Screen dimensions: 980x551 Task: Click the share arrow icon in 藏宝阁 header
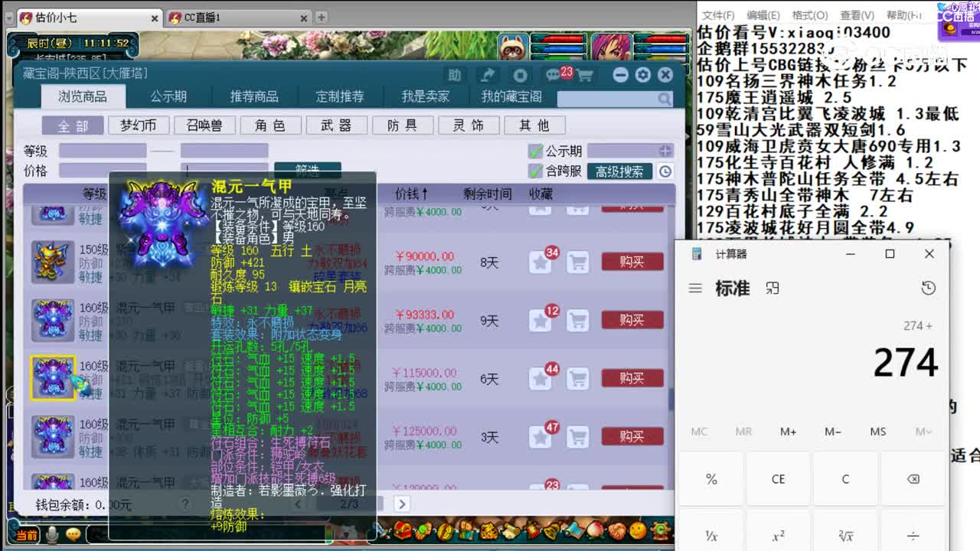coord(487,74)
